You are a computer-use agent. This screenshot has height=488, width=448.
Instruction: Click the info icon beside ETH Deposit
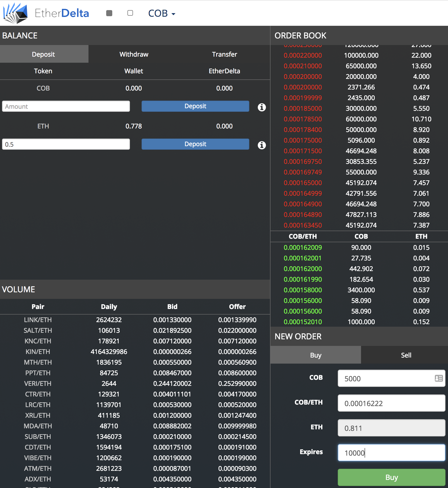(262, 145)
